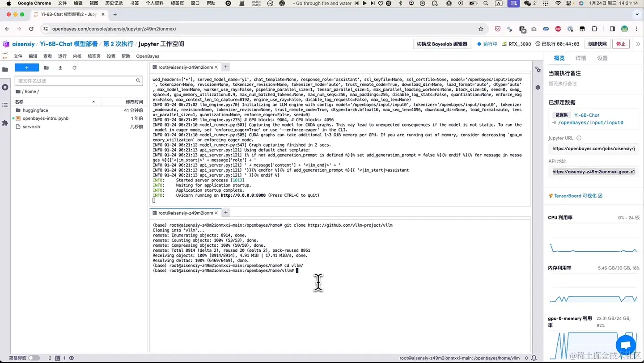Bookmark this page with the star icon
644x363 pixels.
(x=481, y=29)
